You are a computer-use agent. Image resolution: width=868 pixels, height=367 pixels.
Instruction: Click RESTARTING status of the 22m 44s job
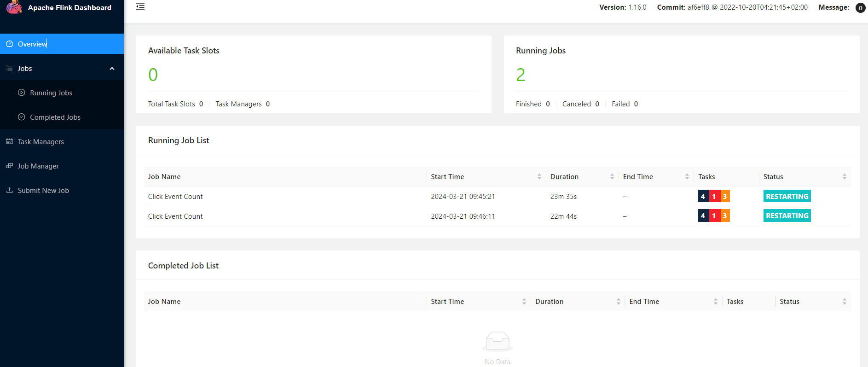tap(787, 216)
